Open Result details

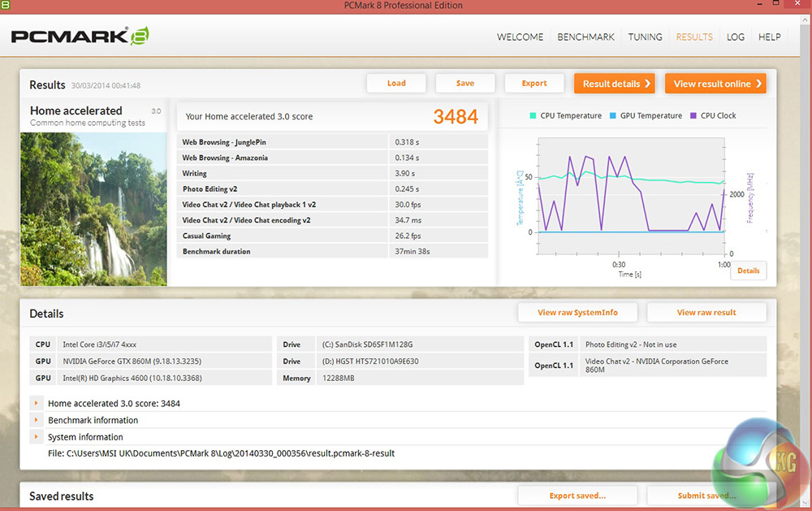click(616, 84)
